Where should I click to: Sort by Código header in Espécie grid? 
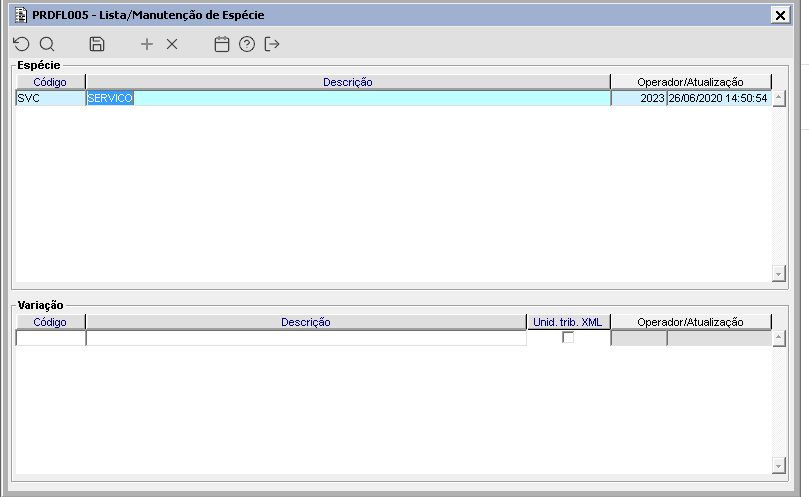tap(50, 82)
